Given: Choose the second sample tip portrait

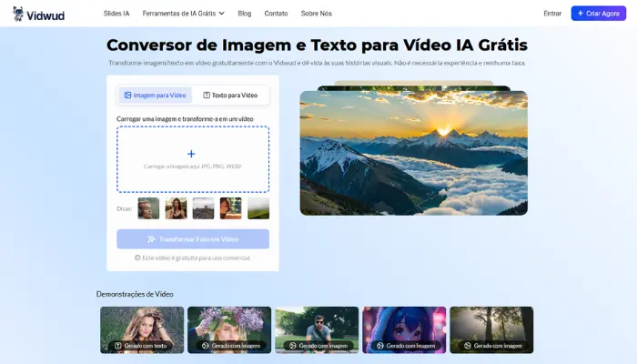Looking at the screenshot, I should pyautogui.click(x=176, y=208).
